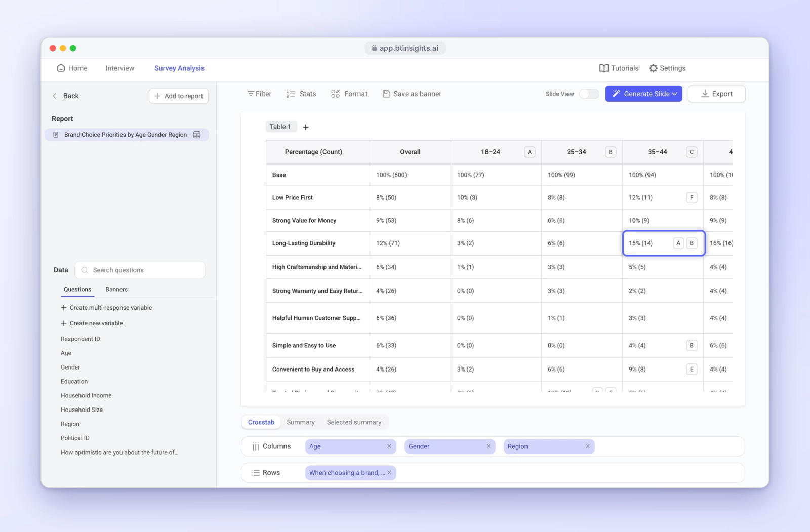Switch to the Selected summary view

pos(354,422)
